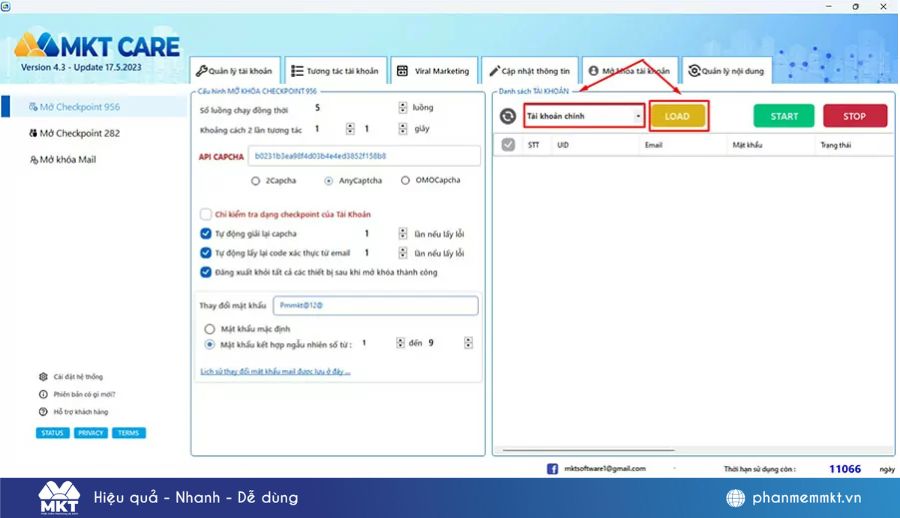The width and height of the screenshot is (900, 518).
Task: Click the info icon for Phiên bản có gì mới
Action: pos(43,395)
